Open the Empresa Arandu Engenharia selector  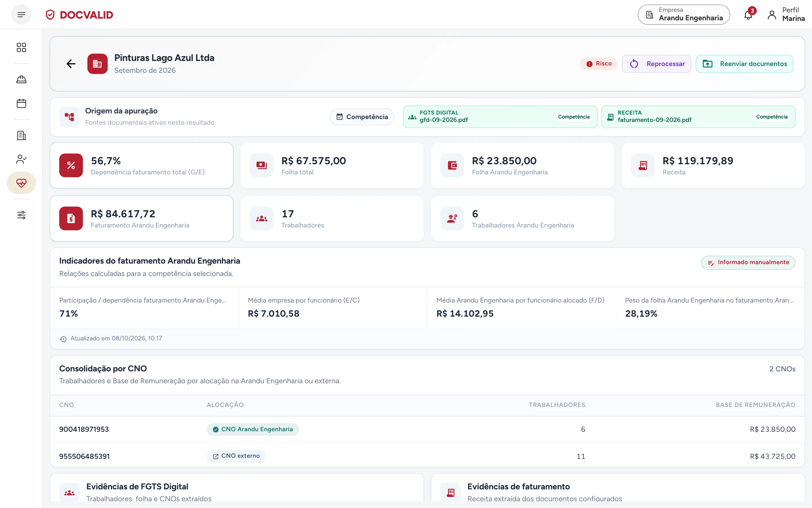(x=684, y=14)
